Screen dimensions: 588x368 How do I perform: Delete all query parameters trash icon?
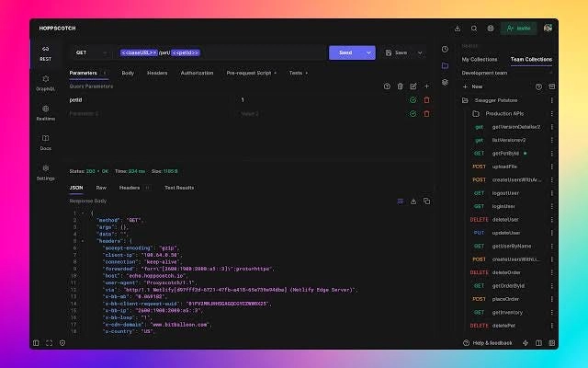[401, 86]
